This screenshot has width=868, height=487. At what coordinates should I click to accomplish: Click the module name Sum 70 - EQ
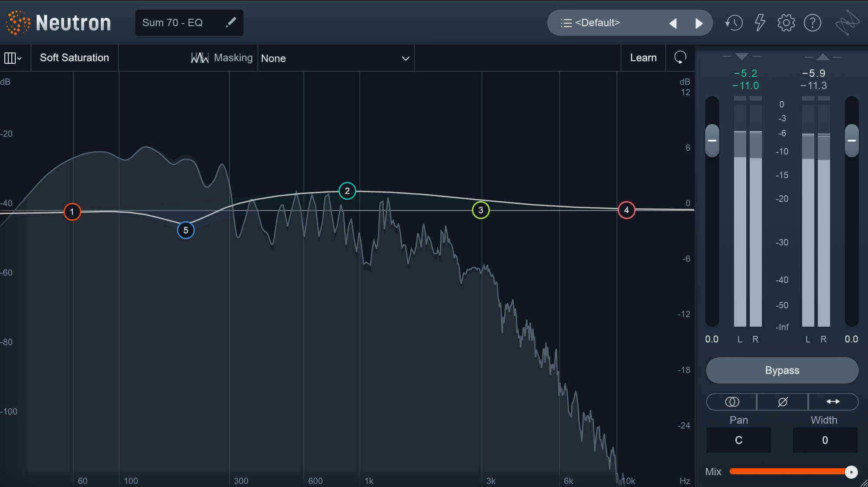click(x=172, y=23)
